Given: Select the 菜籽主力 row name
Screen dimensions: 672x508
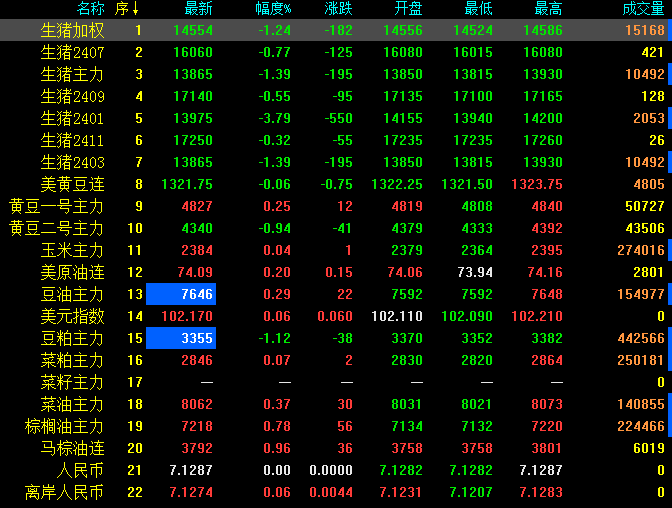Looking at the screenshot, I should coord(72,382).
